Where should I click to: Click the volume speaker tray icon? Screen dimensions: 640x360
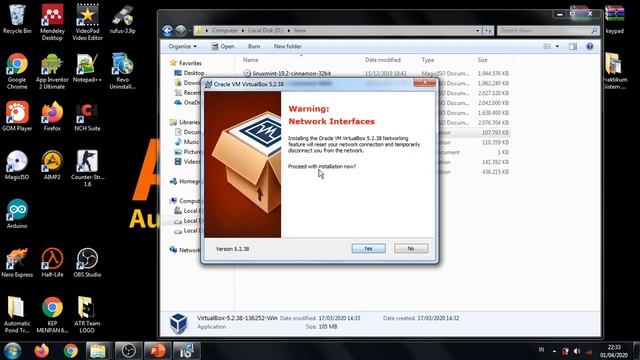[577, 351]
